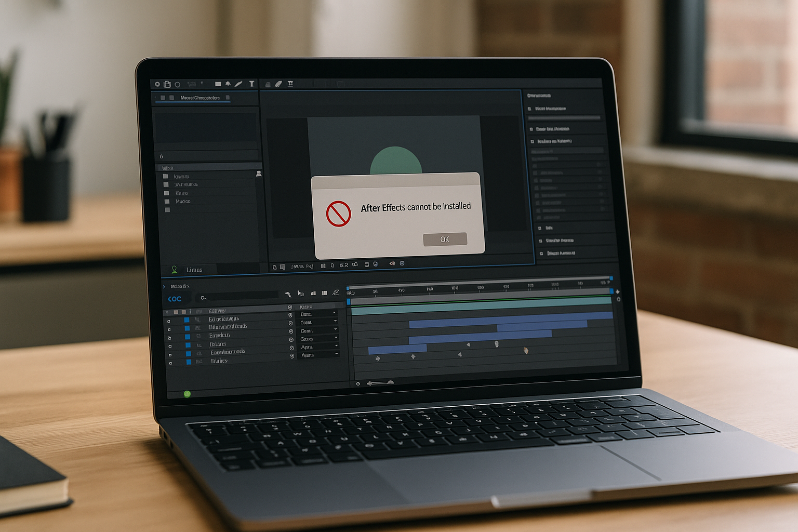798x532 pixels.
Task: Click the '14' mark on the time ruler
Action: (375, 292)
